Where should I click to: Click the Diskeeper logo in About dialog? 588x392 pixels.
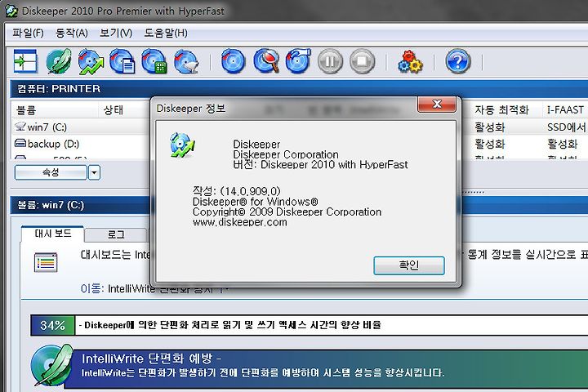pos(182,145)
